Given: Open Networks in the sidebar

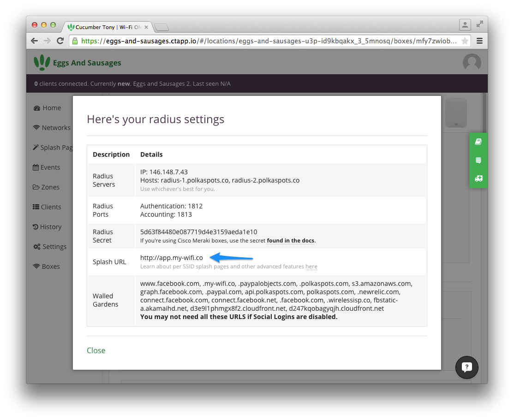Looking at the screenshot, I should click(x=52, y=128).
